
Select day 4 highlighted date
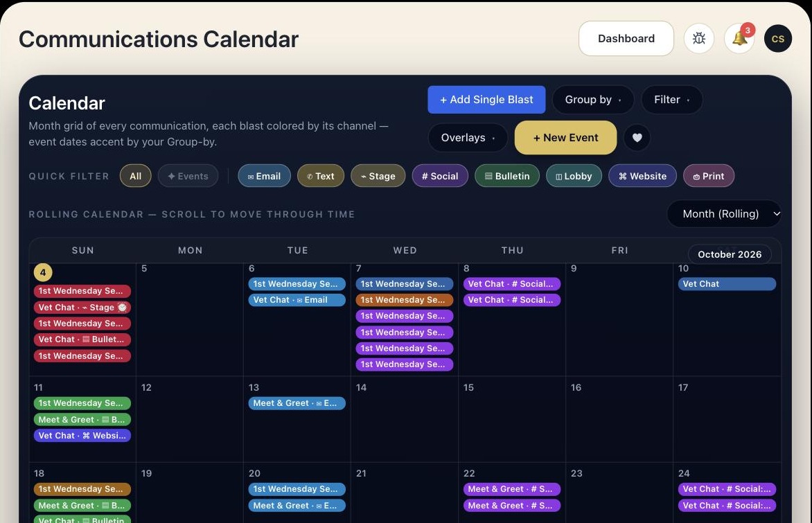coord(43,272)
